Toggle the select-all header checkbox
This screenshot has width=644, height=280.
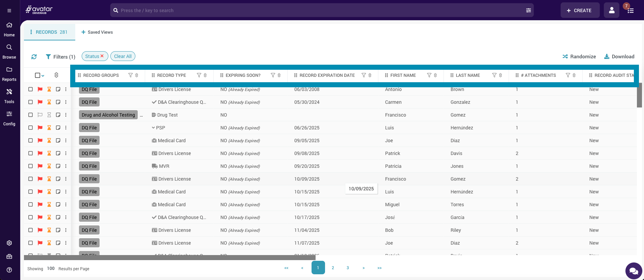(x=37, y=75)
